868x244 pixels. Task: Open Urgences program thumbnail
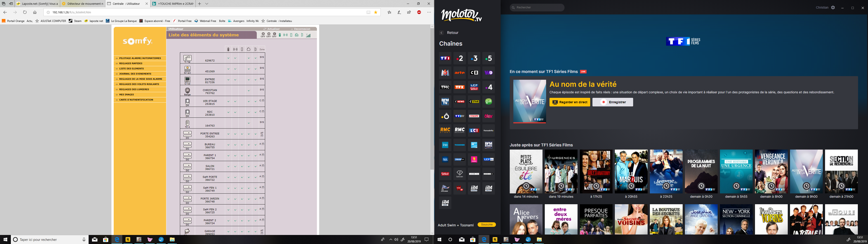click(x=561, y=171)
